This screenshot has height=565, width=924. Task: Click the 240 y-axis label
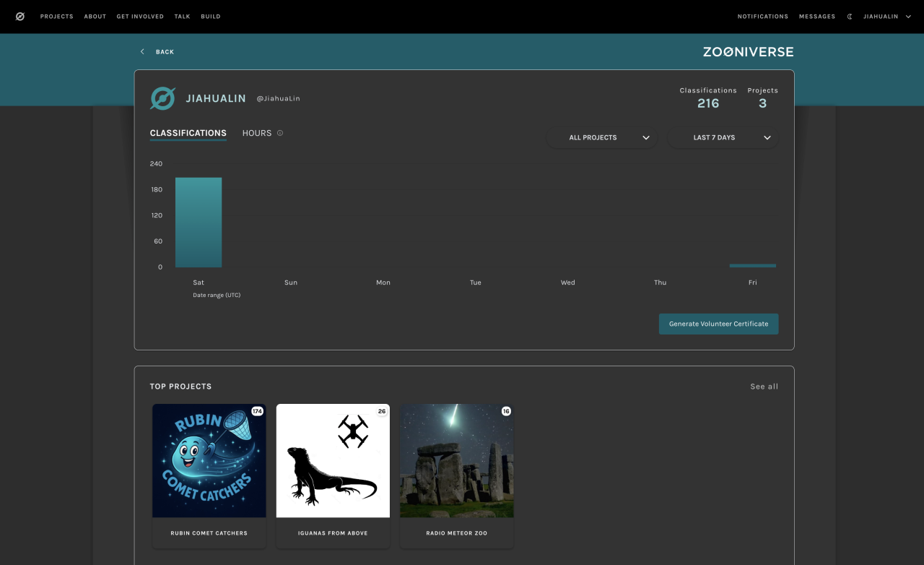(x=156, y=163)
